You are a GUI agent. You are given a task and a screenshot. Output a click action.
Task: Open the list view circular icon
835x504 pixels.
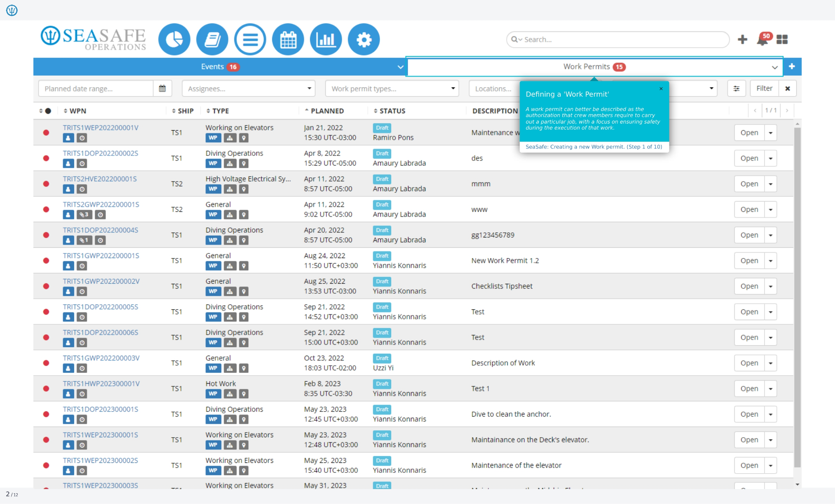[x=250, y=40]
